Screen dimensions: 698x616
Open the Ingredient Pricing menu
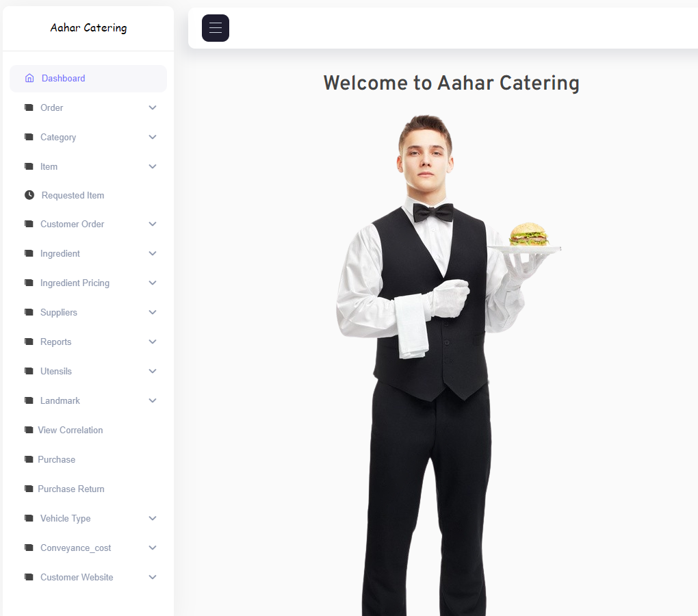88,283
